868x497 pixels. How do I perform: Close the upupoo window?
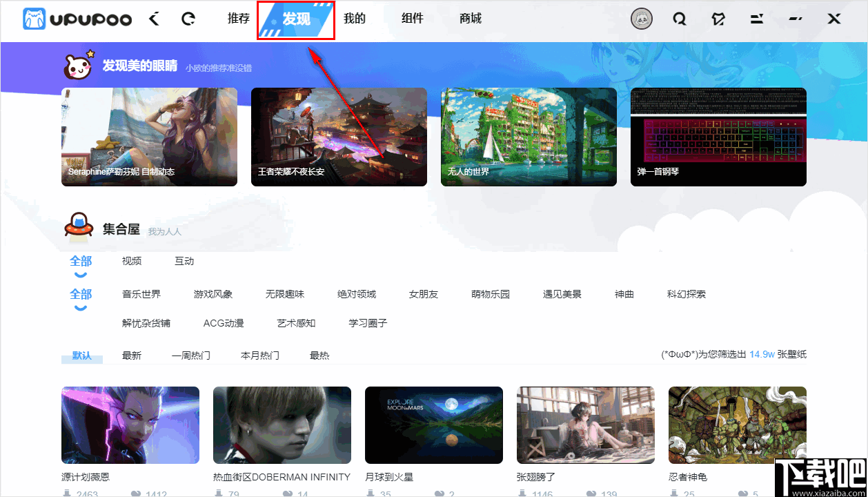pos(834,19)
